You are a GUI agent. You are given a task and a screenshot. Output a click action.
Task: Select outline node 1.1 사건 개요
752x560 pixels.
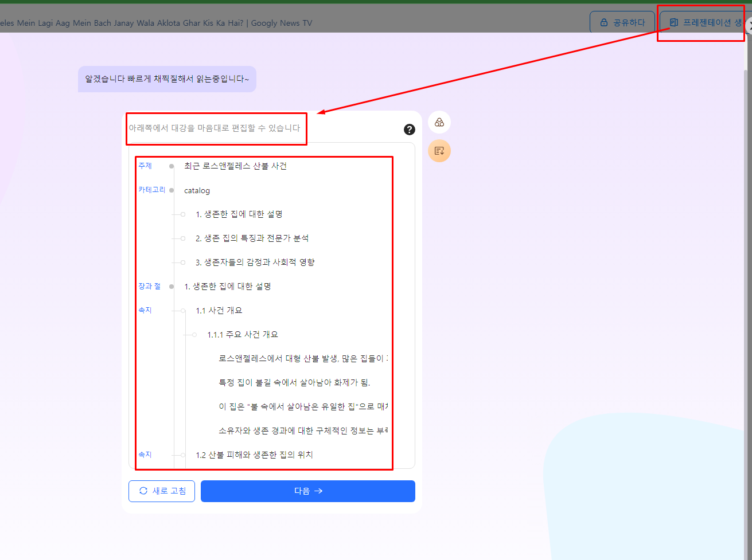click(x=219, y=311)
